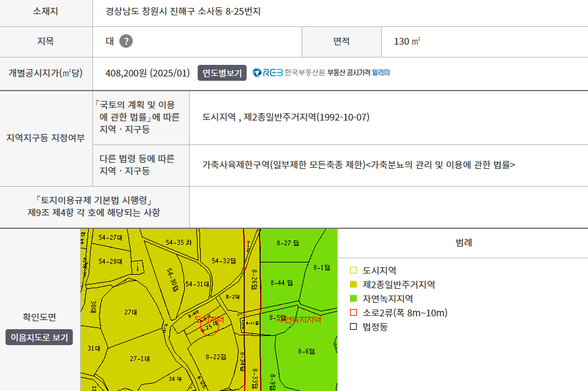This screenshot has width=588, height=391.
Task: Click the REB 한국부동산원 logo
Action: 289,73
